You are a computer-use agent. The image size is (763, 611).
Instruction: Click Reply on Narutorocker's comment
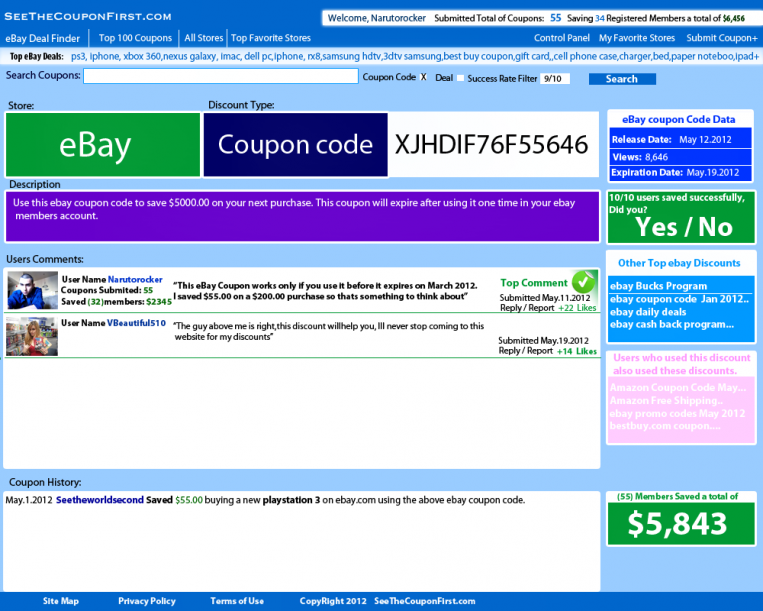click(x=510, y=308)
